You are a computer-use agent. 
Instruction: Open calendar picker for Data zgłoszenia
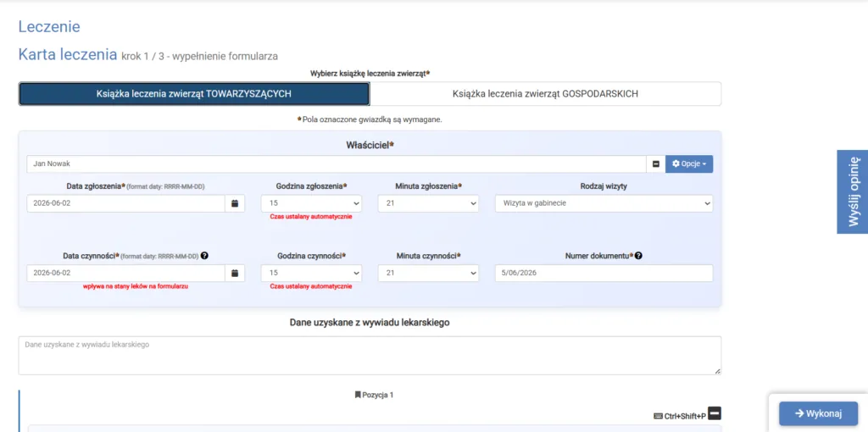(235, 203)
